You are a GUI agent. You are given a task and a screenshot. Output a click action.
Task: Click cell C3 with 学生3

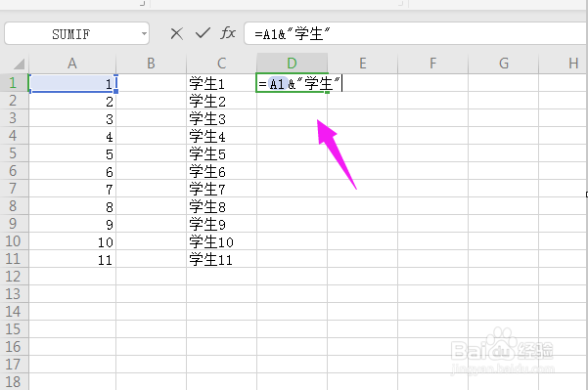[x=222, y=118]
